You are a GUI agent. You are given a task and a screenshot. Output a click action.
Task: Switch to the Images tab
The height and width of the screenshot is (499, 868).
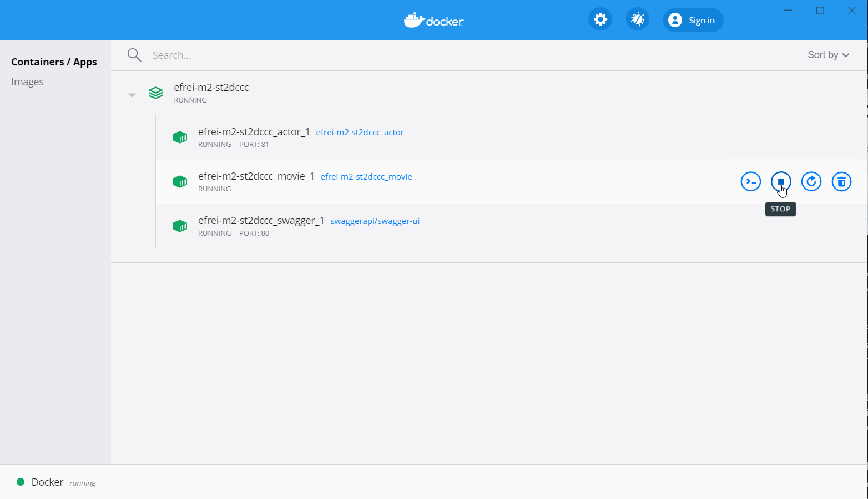(x=27, y=82)
